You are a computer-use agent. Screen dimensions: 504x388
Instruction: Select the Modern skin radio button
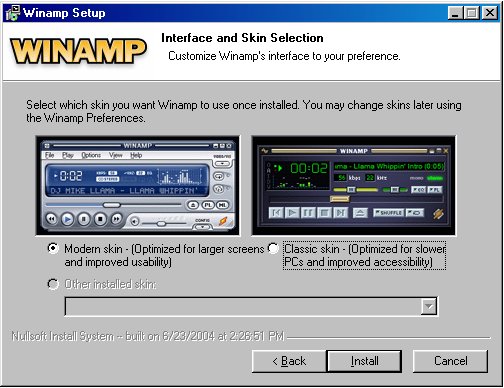53,248
